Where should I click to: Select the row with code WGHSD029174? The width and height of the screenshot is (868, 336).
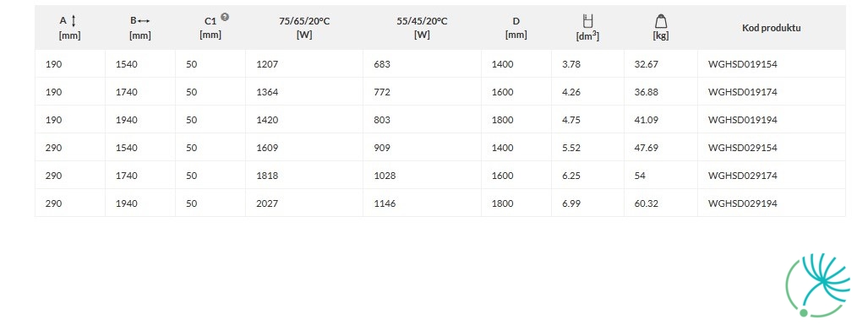[440, 176]
